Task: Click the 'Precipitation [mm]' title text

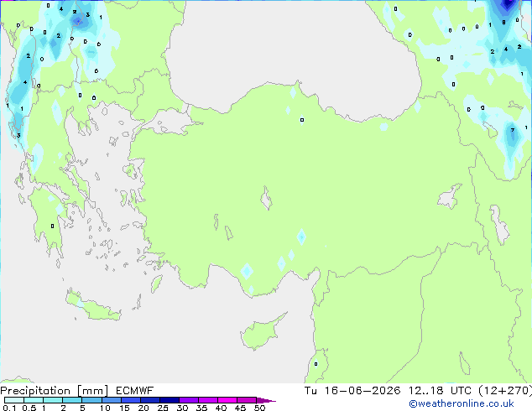Action: pos(54,391)
